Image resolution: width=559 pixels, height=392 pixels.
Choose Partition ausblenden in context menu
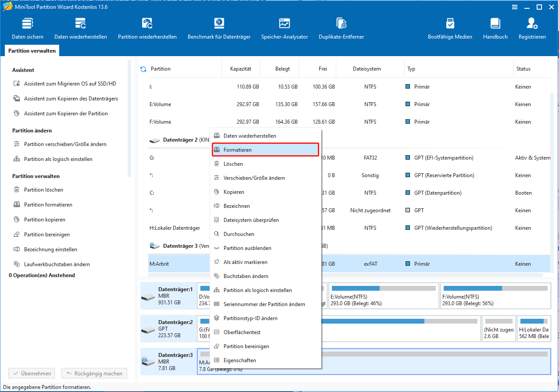[266, 248]
